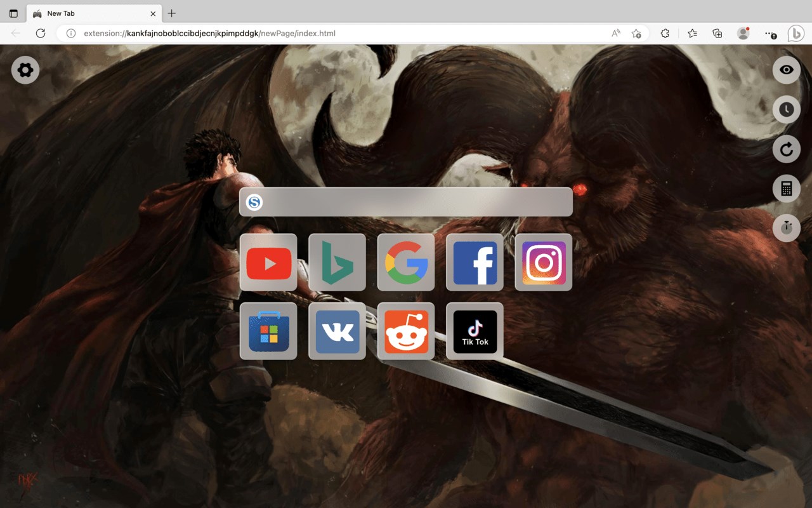
Task: Open the Microsoft Store shortcut tile
Action: [268, 331]
